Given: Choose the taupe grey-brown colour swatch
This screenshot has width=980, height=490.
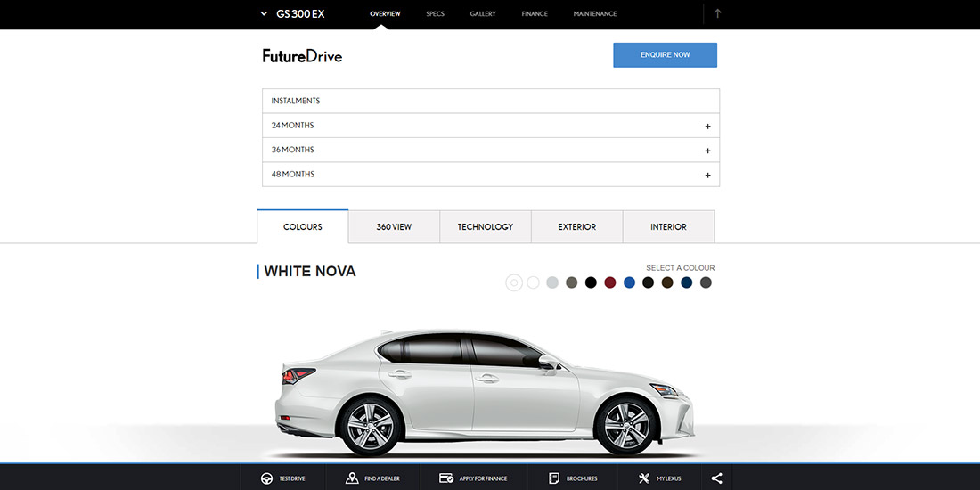Looking at the screenshot, I should tap(571, 282).
